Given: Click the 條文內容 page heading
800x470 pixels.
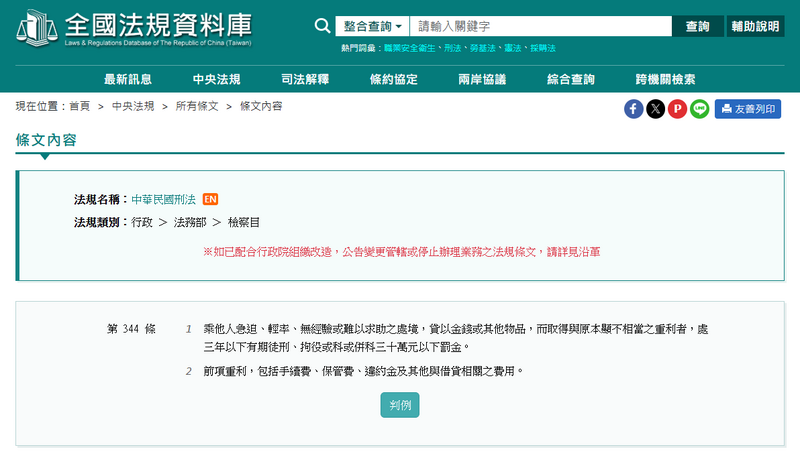Looking at the screenshot, I should pyautogui.click(x=46, y=140).
